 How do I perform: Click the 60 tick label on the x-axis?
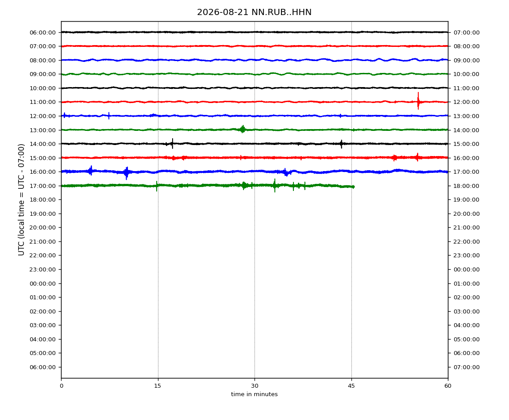pos(448,386)
